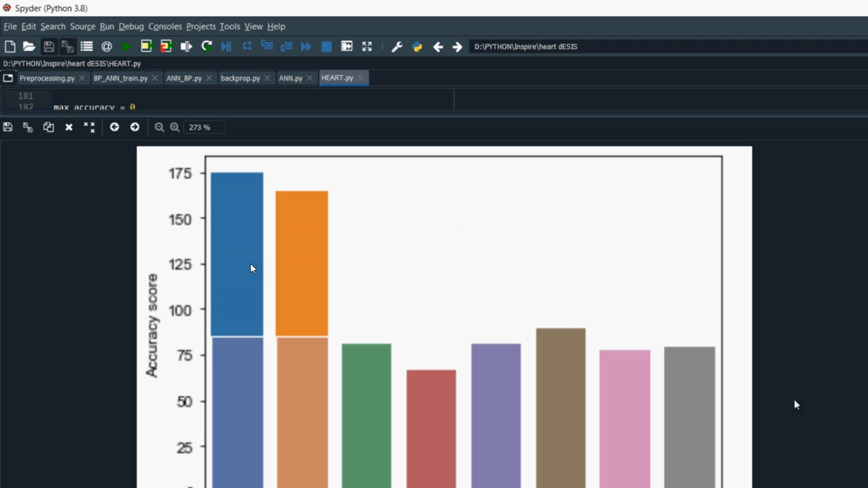Go to the previous plot

click(115, 127)
